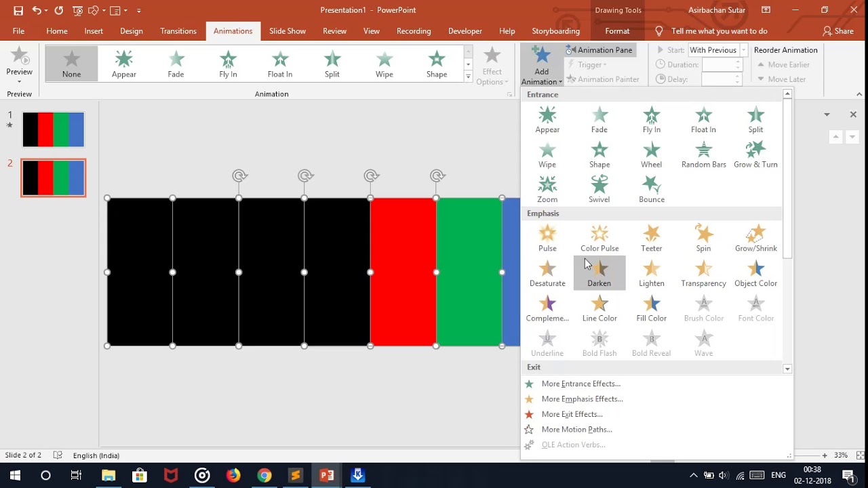The height and width of the screenshot is (488, 868).
Task: Open More Entrance Effects
Action: [656, 384]
